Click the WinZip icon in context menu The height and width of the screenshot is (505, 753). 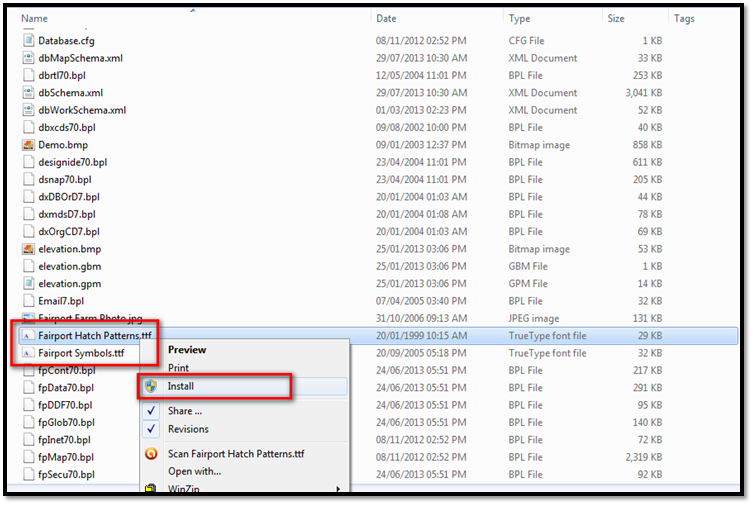point(151,489)
